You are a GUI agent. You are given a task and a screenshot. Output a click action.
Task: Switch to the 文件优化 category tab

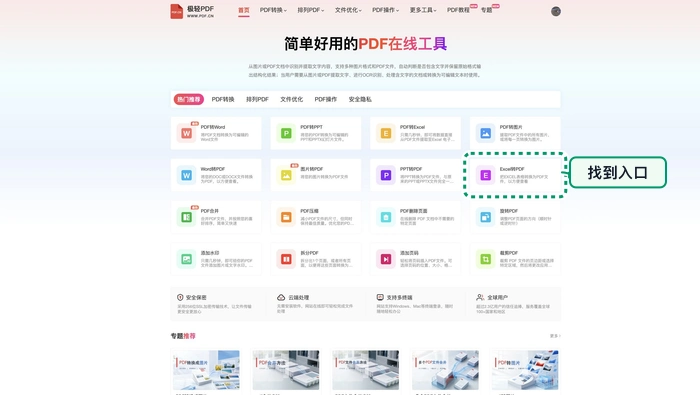tap(292, 99)
